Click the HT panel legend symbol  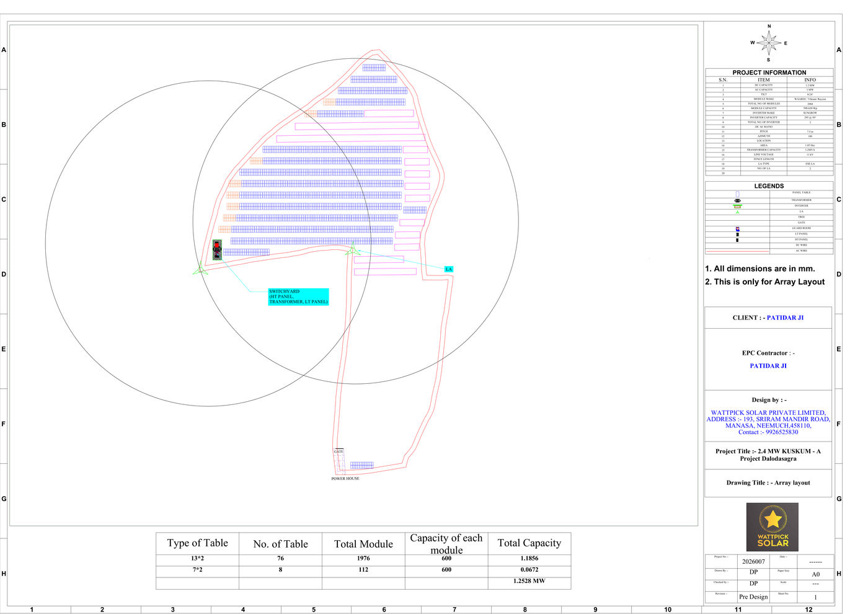click(x=737, y=240)
